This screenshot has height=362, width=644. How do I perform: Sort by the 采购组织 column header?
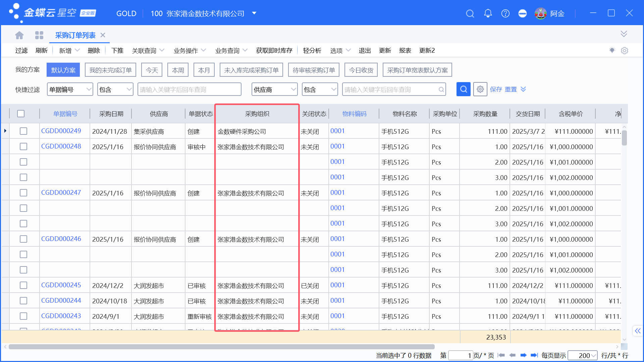pyautogui.click(x=257, y=114)
